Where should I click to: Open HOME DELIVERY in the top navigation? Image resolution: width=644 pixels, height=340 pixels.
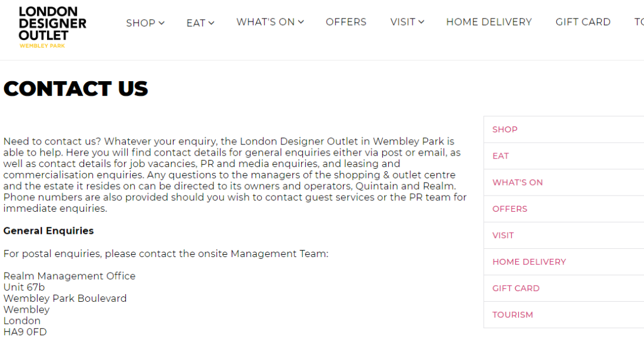coord(489,21)
